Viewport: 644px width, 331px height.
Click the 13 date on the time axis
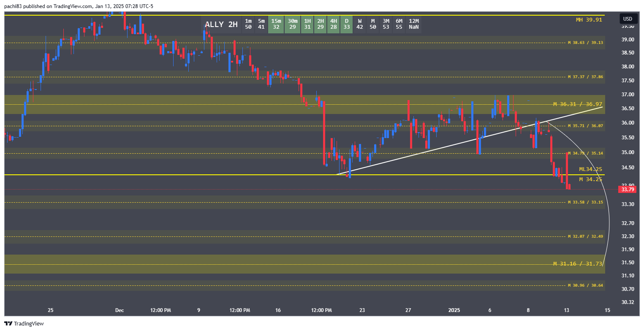coord(567,310)
